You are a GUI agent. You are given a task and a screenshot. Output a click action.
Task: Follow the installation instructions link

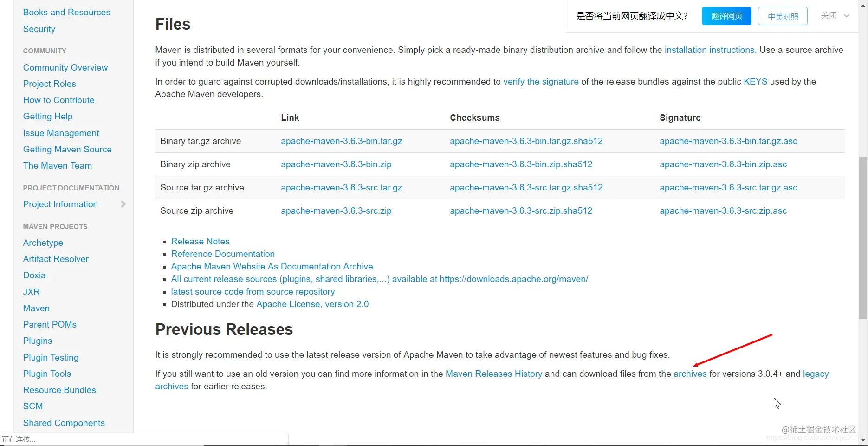tap(711, 50)
